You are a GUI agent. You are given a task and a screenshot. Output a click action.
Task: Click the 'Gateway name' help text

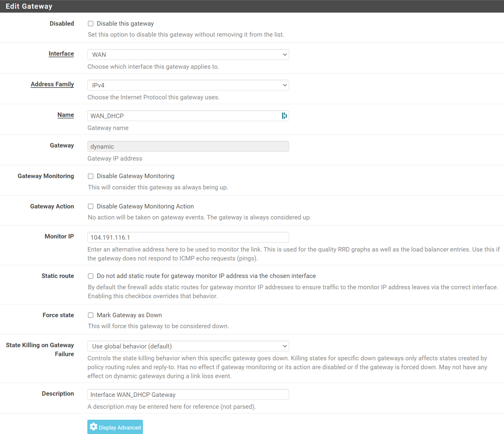(108, 128)
